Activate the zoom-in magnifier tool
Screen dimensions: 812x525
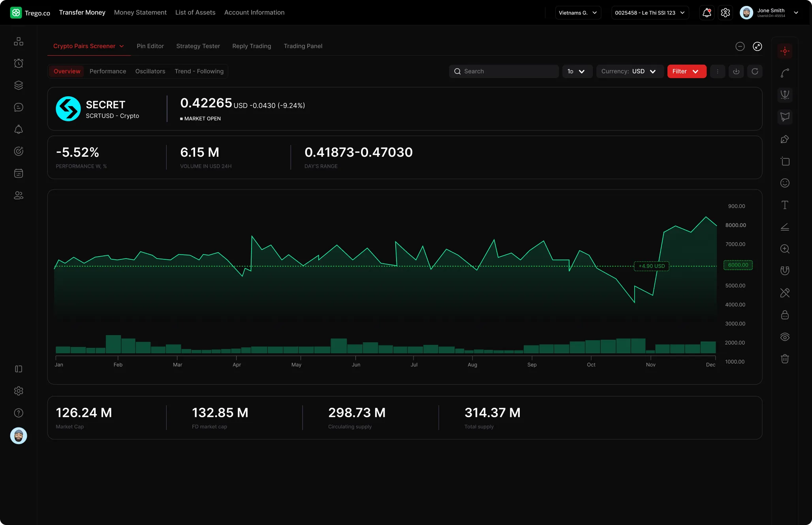[x=785, y=249]
